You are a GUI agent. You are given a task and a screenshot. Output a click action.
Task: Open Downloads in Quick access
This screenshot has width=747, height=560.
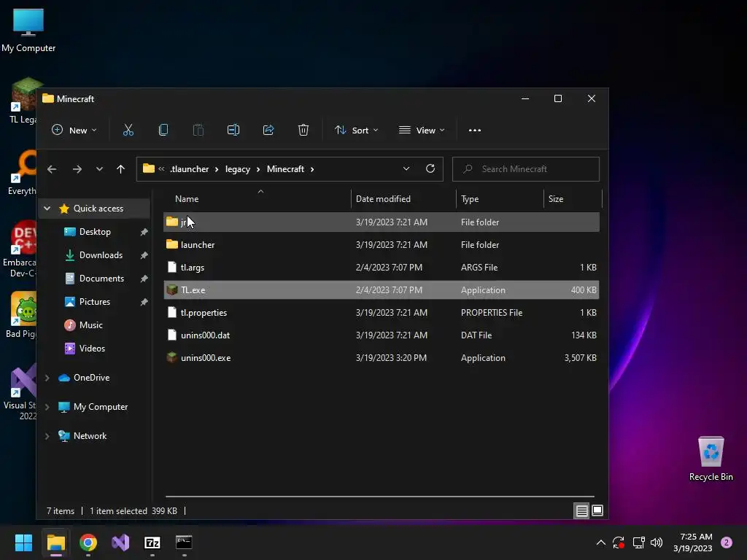(x=101, y=255)
